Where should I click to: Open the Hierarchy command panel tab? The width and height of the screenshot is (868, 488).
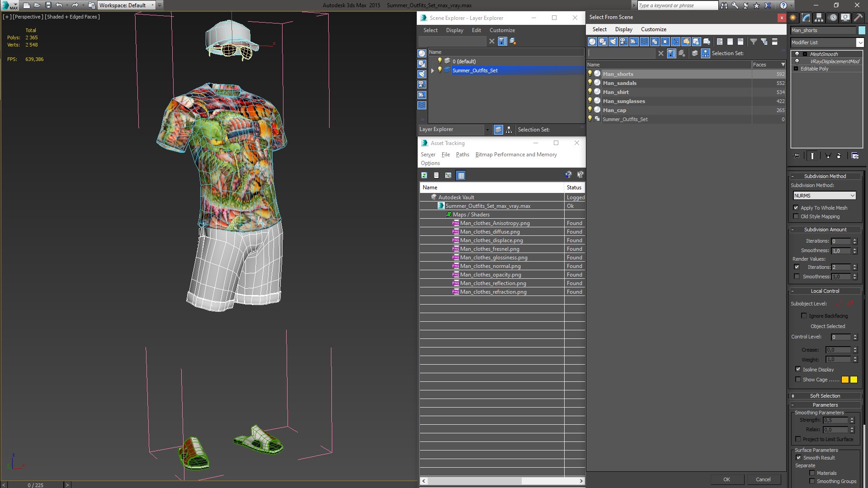pos(819,18)
